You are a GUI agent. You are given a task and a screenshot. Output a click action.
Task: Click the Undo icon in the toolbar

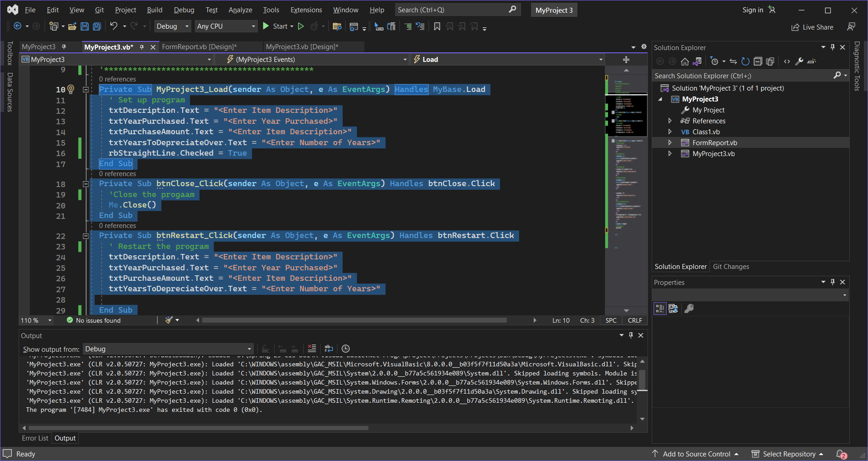(114, 26)
